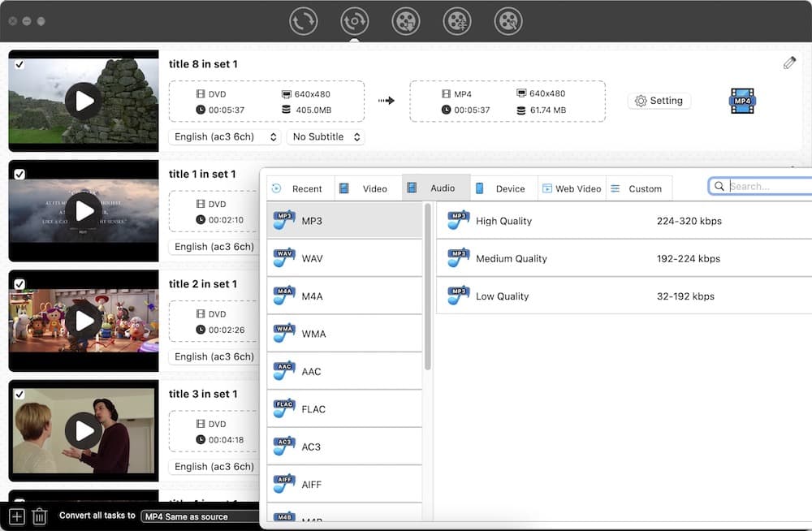
Task: Open the MP4 Same as source format dropdown
Action: (200, 516)
